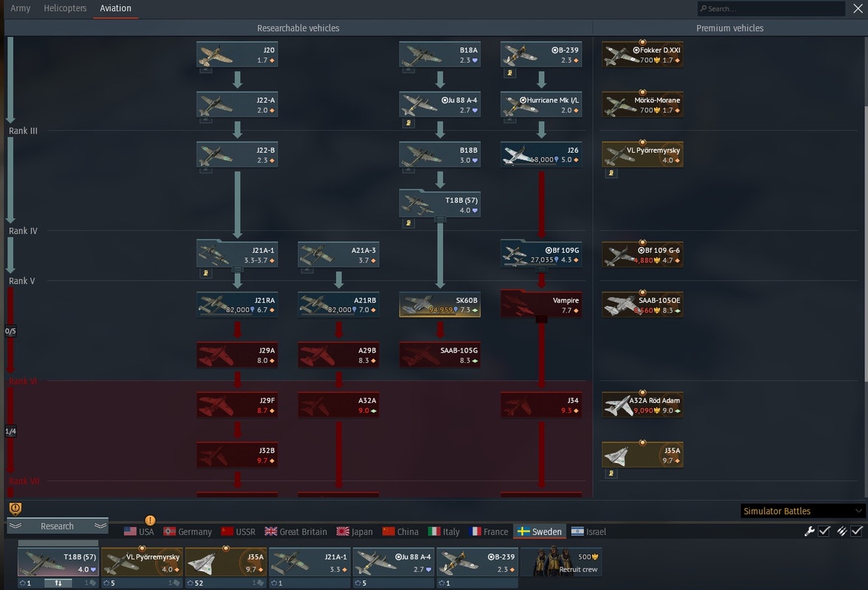Click the wrench auto-repair icon

[809, 531]
